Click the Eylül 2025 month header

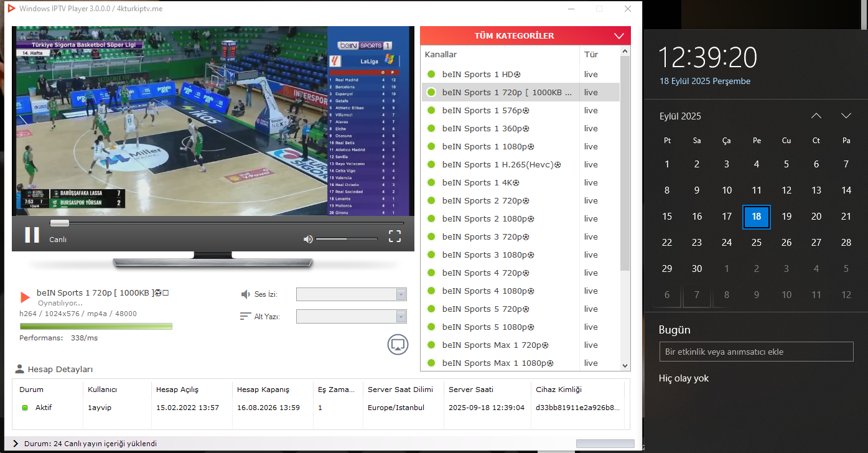(680, 116)
